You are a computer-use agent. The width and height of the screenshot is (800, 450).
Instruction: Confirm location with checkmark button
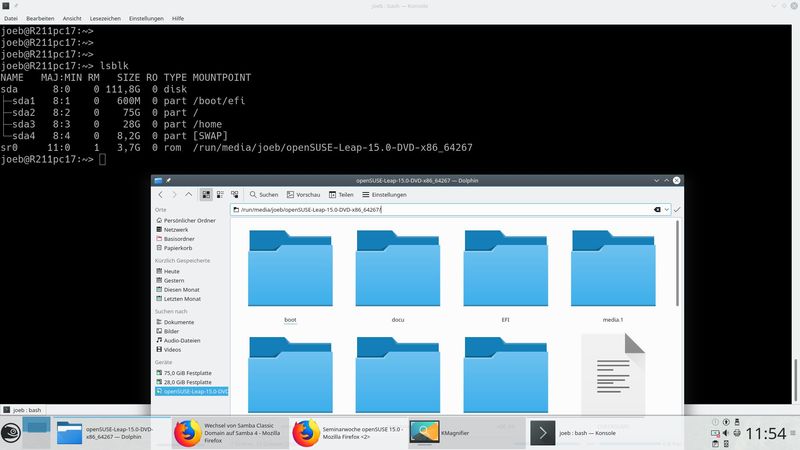click(677, 210)
